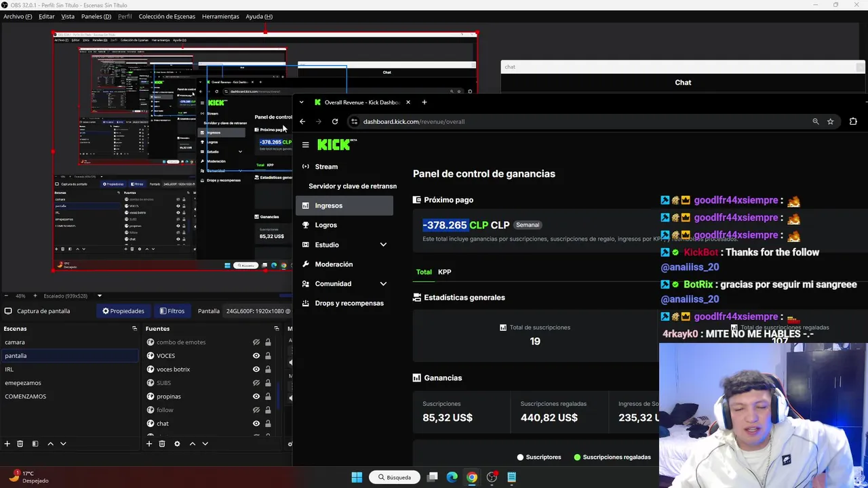Show the follow source
The height and width of the screenshot is (488, 868).
pyautogui.click(x=256, y=410)
